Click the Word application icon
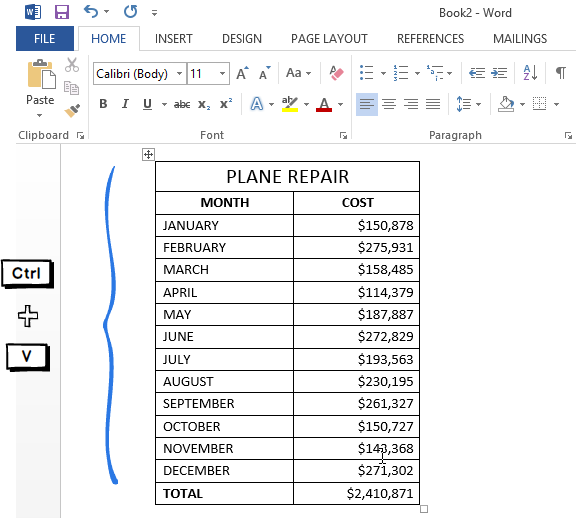This screenshot has height=518, width=576. 33,12
